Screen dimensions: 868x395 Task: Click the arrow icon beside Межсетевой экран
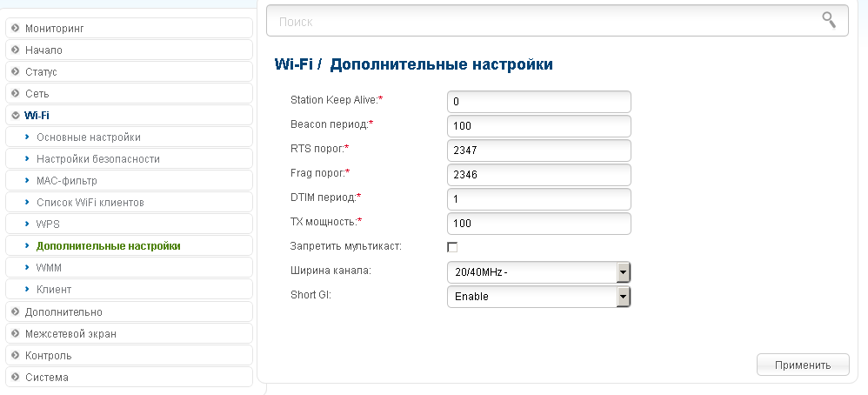(x=16, y=333)
